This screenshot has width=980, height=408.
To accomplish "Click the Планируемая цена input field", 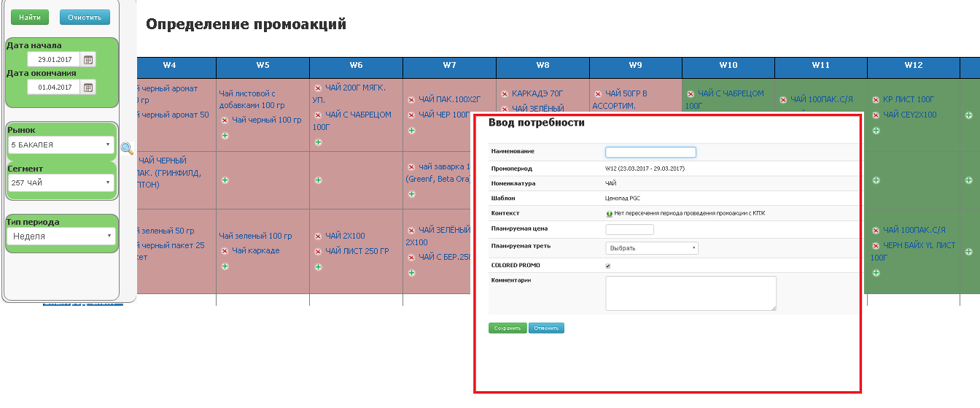I will [x=630, y=230].
